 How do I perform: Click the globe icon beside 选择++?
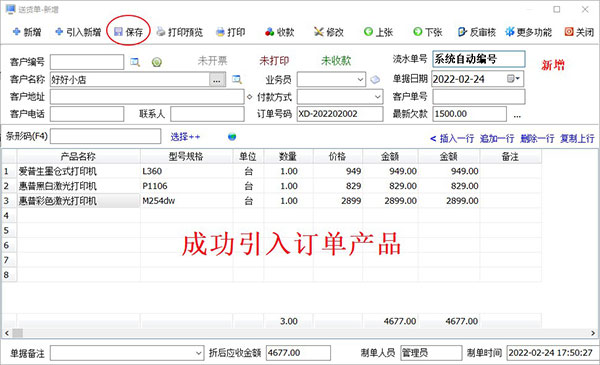pos(232,137)
